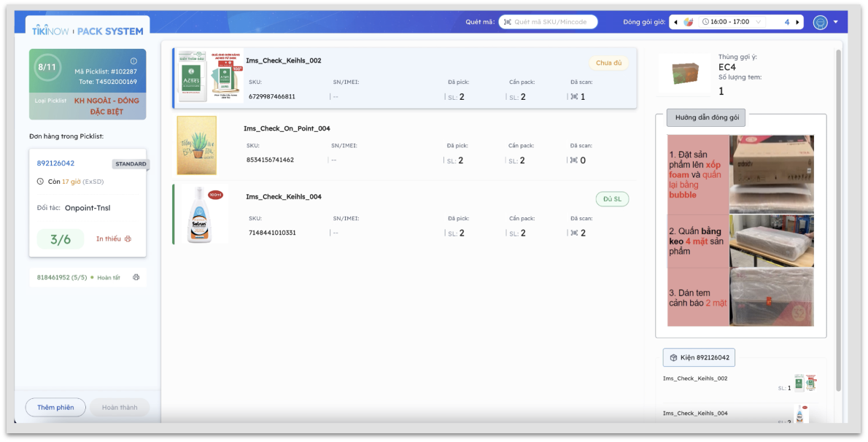Click the barcode scan icon in search field
This screenshot has height=442, width=868.
(507, 22)
